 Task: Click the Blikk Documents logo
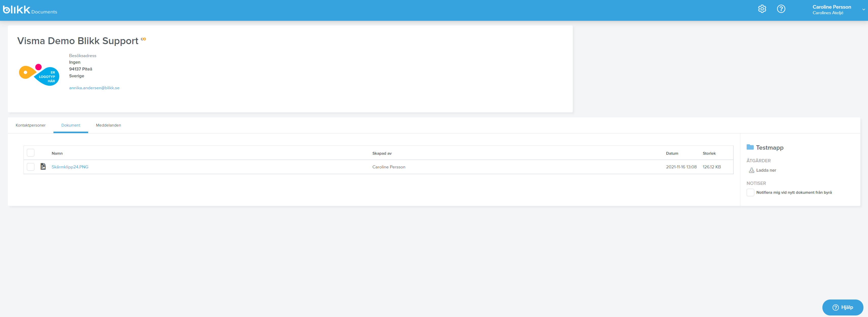(30, 10)
